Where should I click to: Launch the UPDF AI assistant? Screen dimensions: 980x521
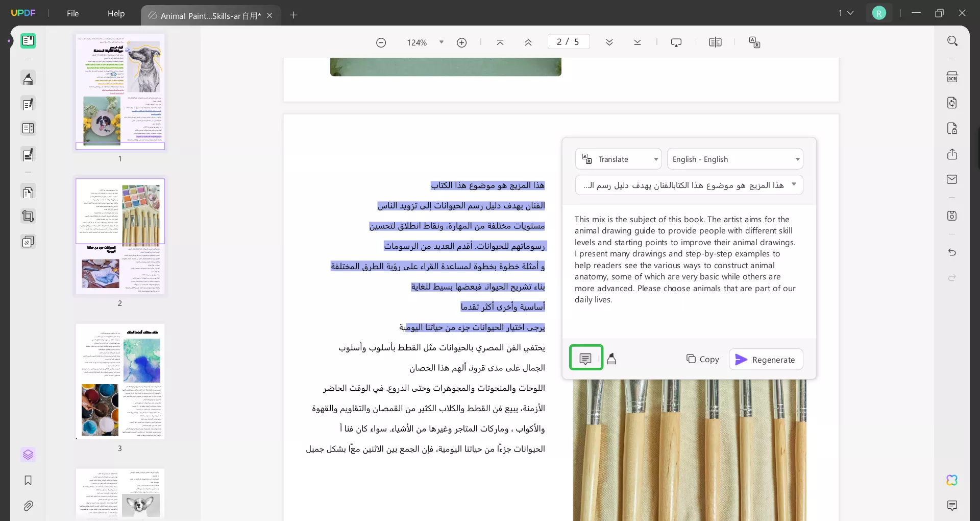(x=951, y=480)
